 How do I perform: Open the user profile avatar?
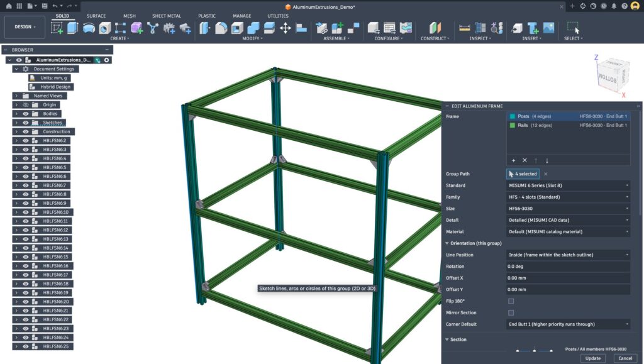pyautogui.click(x=635, y=6)
